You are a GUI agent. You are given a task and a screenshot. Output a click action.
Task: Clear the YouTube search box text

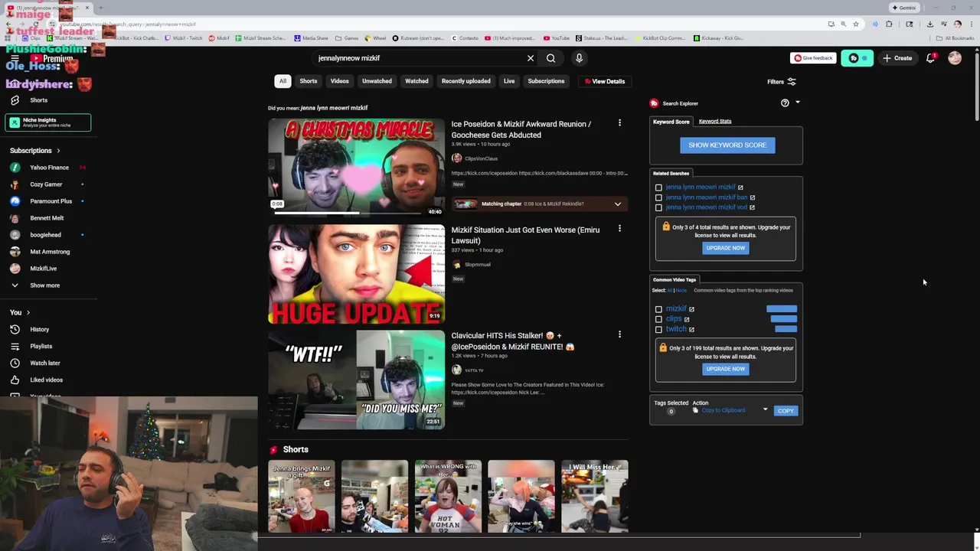pos(530,58)
